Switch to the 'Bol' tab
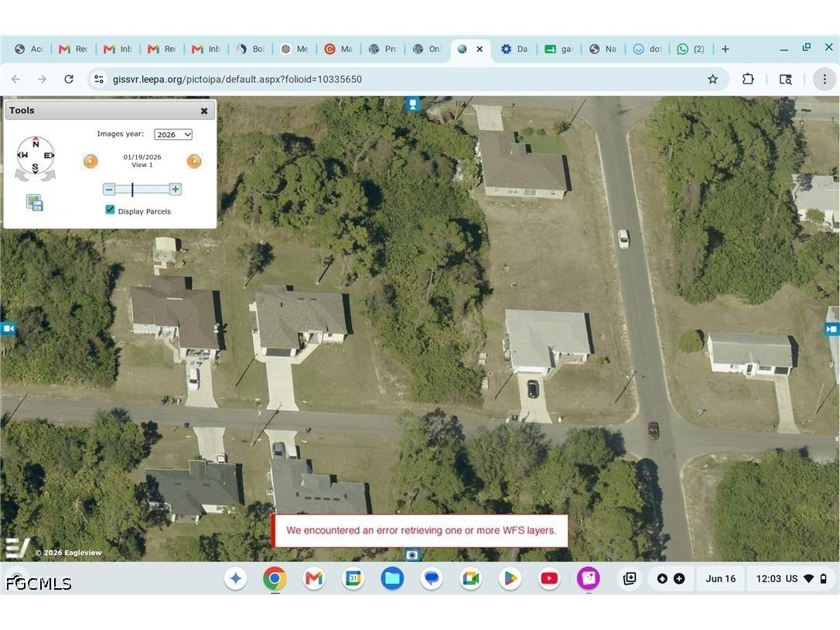This screenshot has height=630, width=840. [x=250, y=49]
